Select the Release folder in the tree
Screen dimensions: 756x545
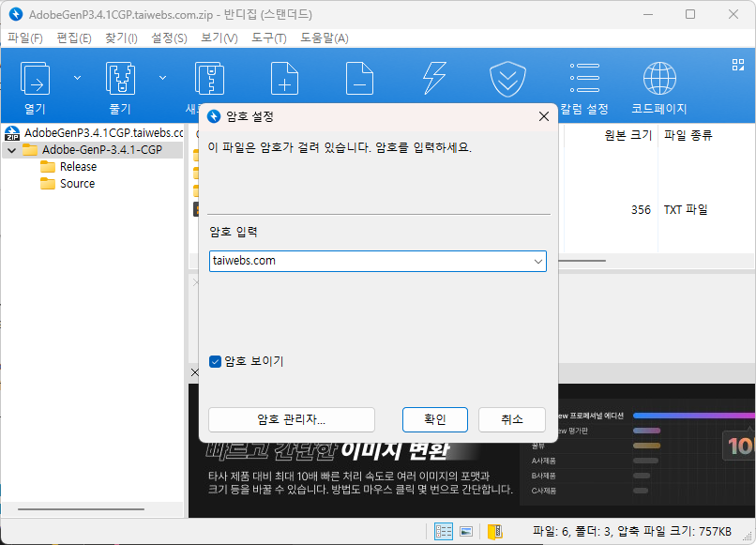coord(80,166)
